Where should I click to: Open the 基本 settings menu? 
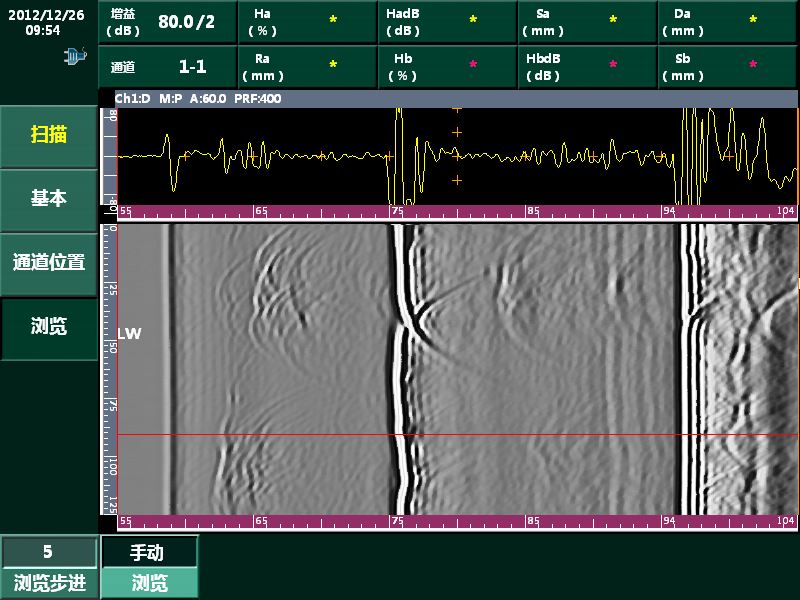[49, 199]
